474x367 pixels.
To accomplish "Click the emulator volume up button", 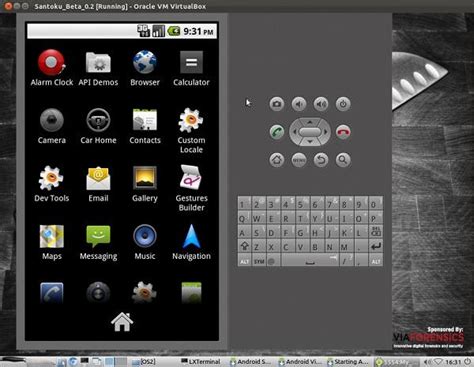I will tap(321, 104).
